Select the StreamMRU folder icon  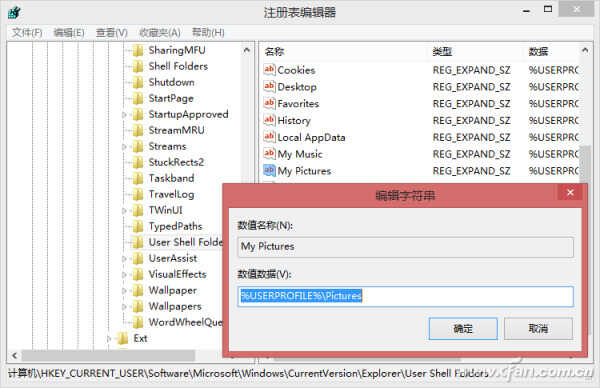point(137,131)
